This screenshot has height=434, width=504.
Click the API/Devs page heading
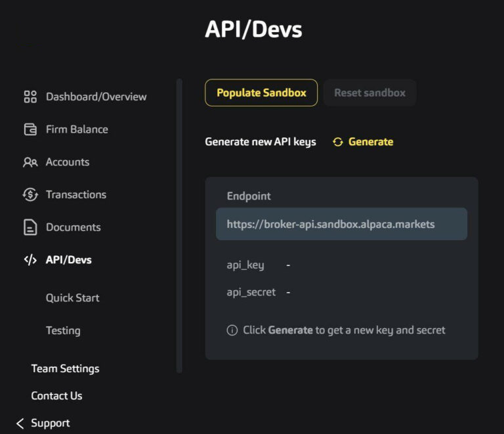pos(253,30)
